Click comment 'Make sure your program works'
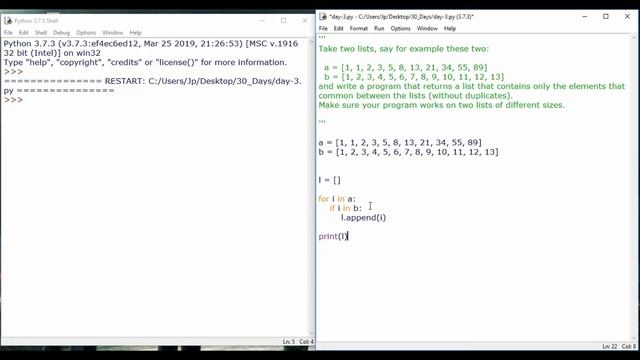The height and width of the screenshot is (360, 640). click(442, 105)
